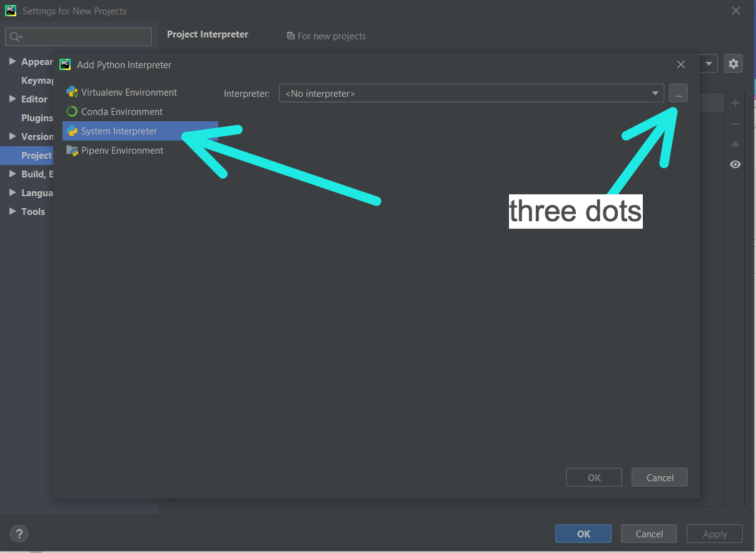The image size is (756, 553).
Task: Expand the Tools settings tree node
Action: [13, 211]
